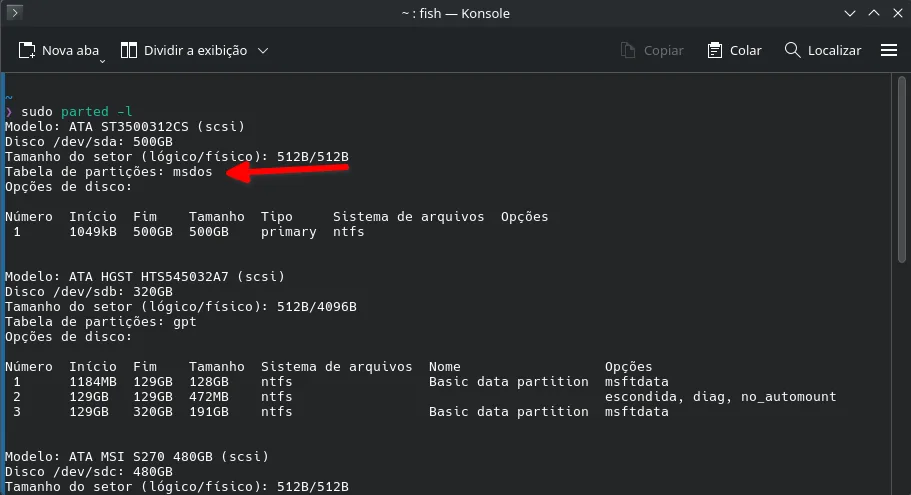Click 'Modelo: ATA HGST HTS545032A7 (scsi)' line
Screen dimensions: 911x495
[x=145, y=277]
